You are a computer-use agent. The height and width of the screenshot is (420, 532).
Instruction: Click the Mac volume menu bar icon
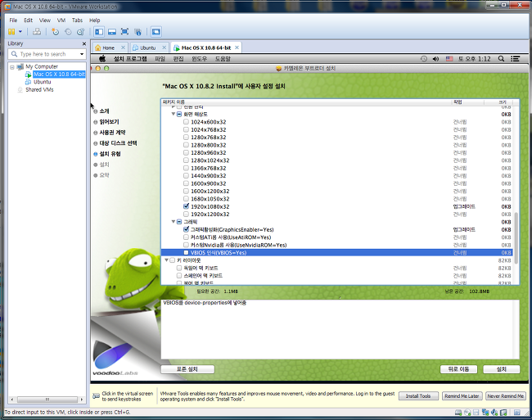(x=436, y=59)
